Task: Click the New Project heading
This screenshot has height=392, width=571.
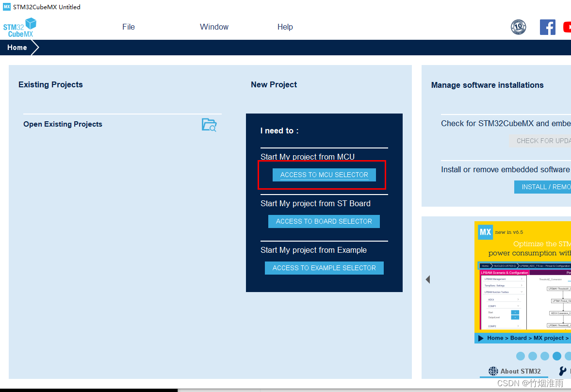Action: click(274, 84)
